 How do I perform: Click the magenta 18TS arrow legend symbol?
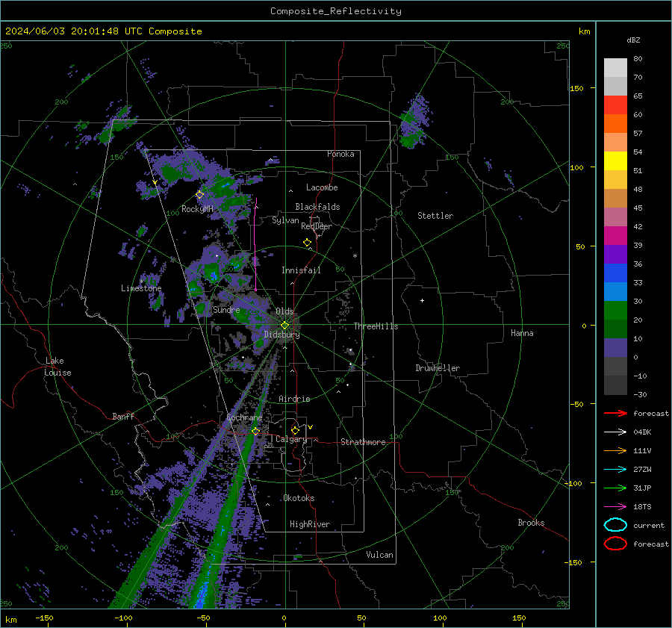[x=615, y=507]
